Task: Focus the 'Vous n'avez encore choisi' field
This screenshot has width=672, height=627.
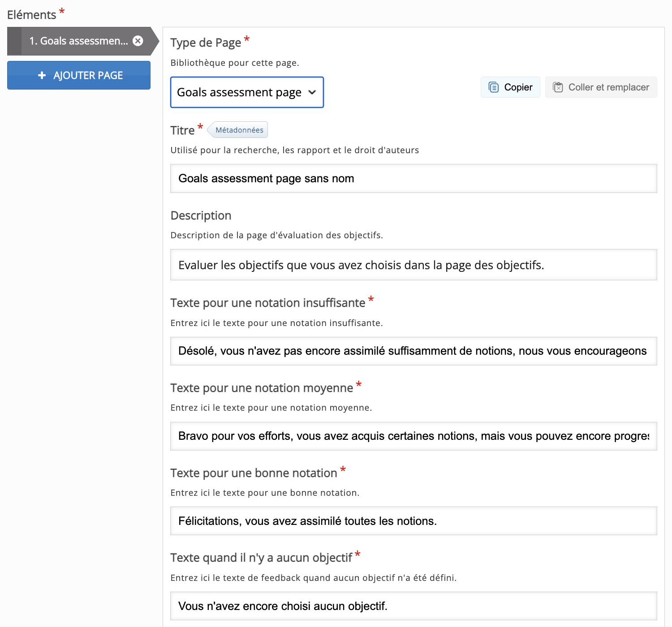Action: tap(413, 606)
